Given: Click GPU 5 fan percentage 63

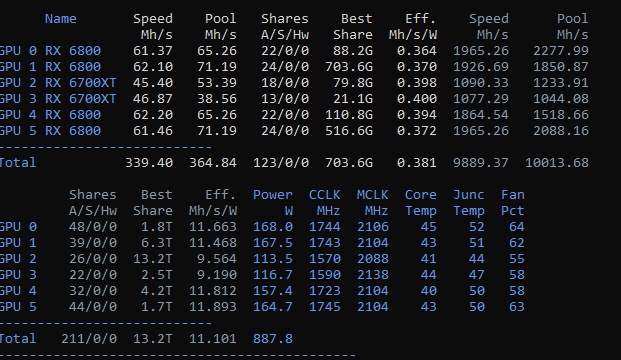Looking at the screenshot, I should coord(516,307).
